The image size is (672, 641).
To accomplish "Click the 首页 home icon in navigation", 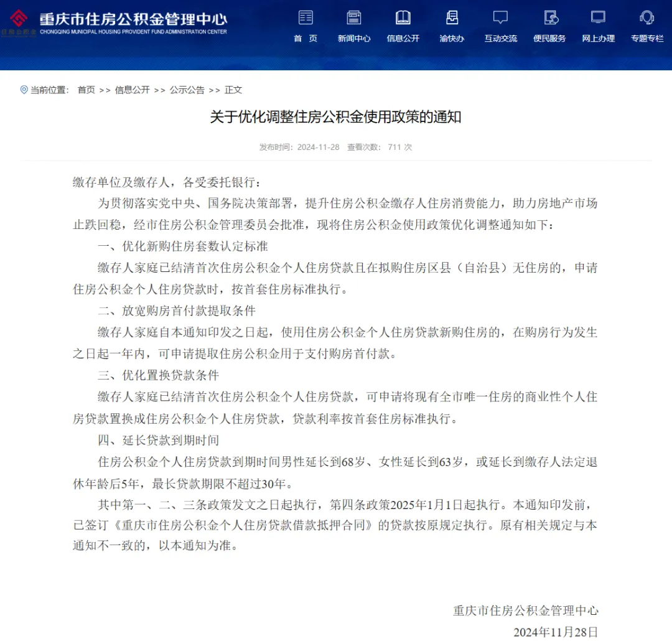I will (x=306, y=17).
